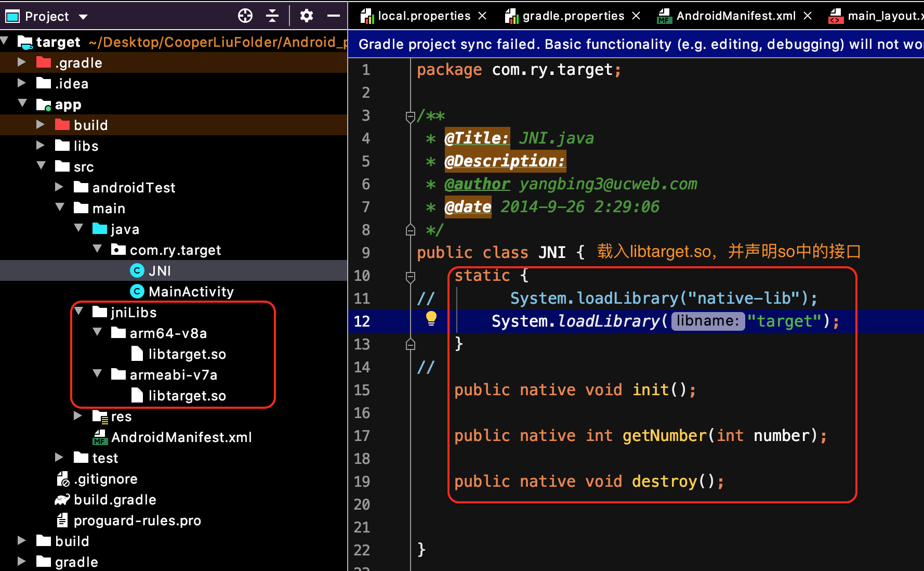Toggle fold marker at line 8 Javadoc end

pyautogui.click(x=411, y=229)
